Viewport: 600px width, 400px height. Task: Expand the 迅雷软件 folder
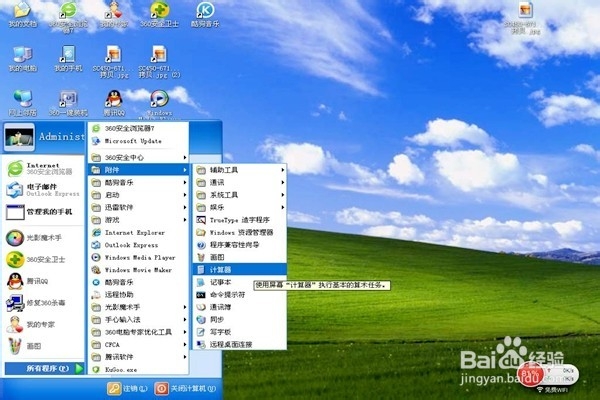[x=139, y=207]
